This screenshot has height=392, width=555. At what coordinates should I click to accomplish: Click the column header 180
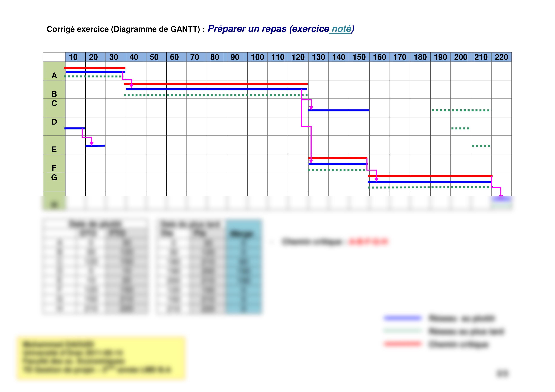pos(420,57)
